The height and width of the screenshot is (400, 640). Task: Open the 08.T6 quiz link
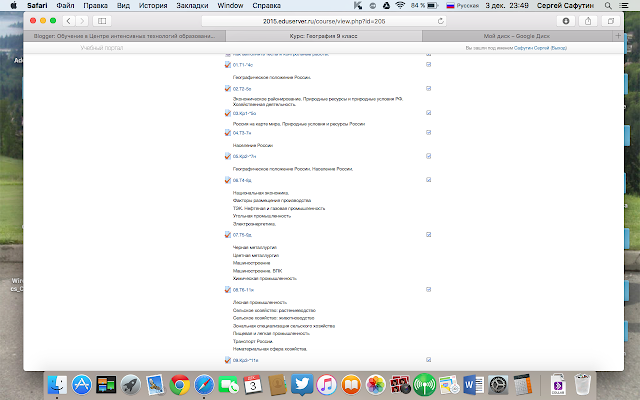point(243,290)
